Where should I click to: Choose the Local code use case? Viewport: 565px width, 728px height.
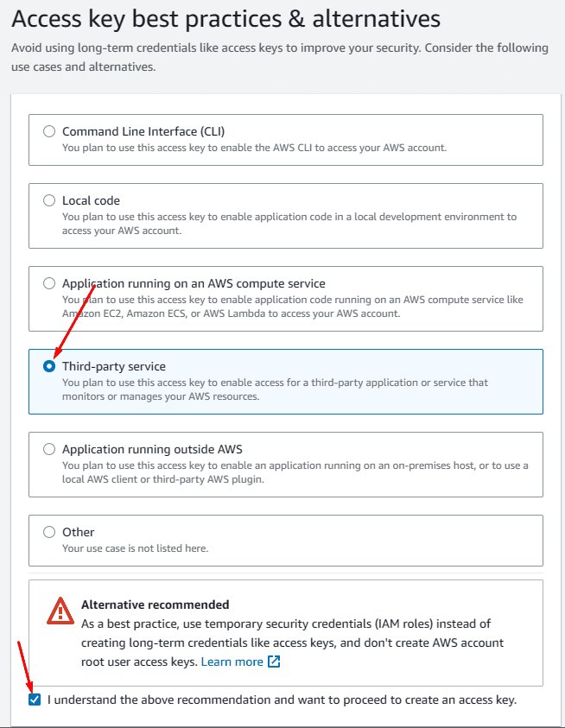[x=49, y=199]
